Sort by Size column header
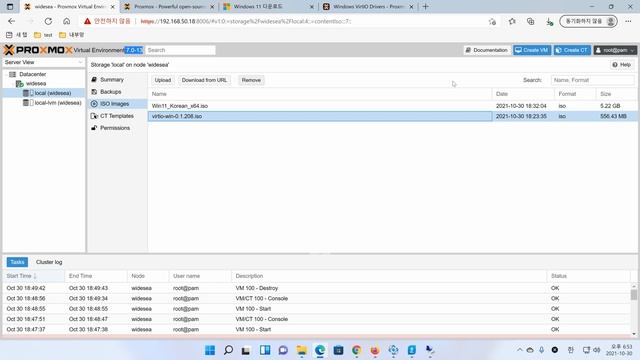Image resolution: width=640 pixels, height=360 pixels. click(x=616, y=94)
